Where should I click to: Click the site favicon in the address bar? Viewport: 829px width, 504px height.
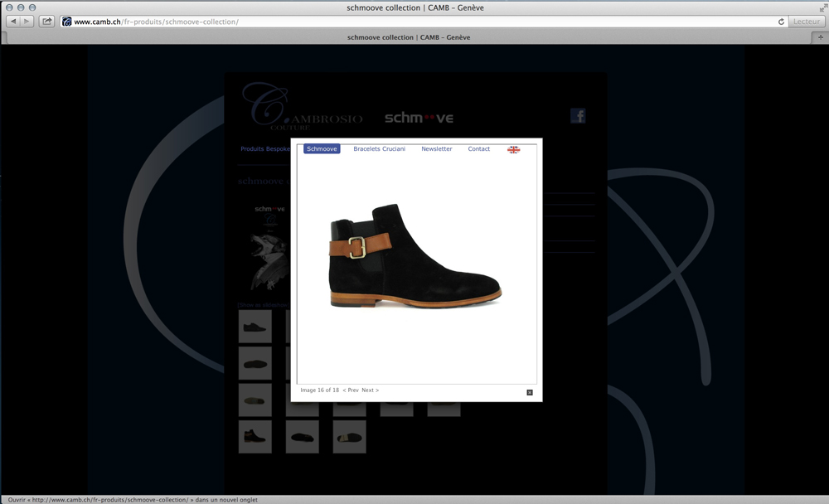pyautogui.click(x=67, y=22)
